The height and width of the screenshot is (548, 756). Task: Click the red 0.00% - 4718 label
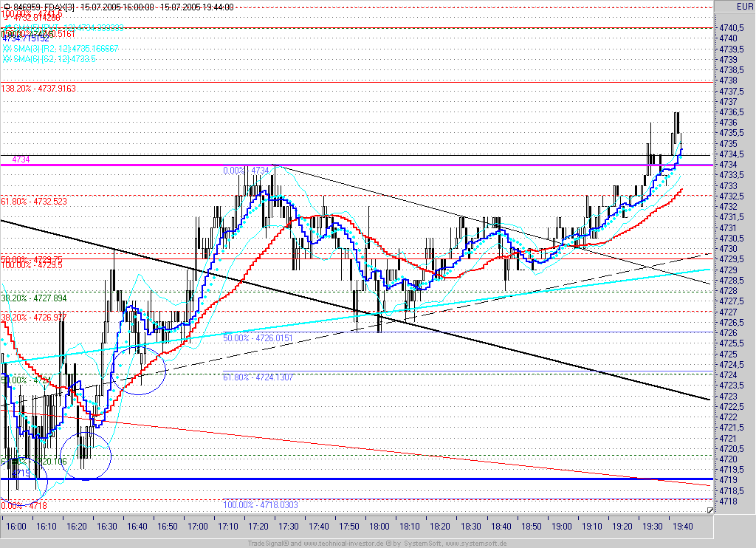[24, 506]
